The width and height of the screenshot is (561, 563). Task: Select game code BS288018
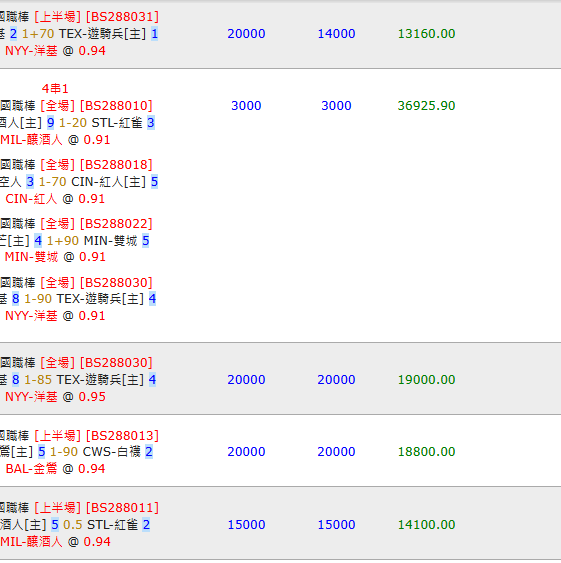click(116, 165)
